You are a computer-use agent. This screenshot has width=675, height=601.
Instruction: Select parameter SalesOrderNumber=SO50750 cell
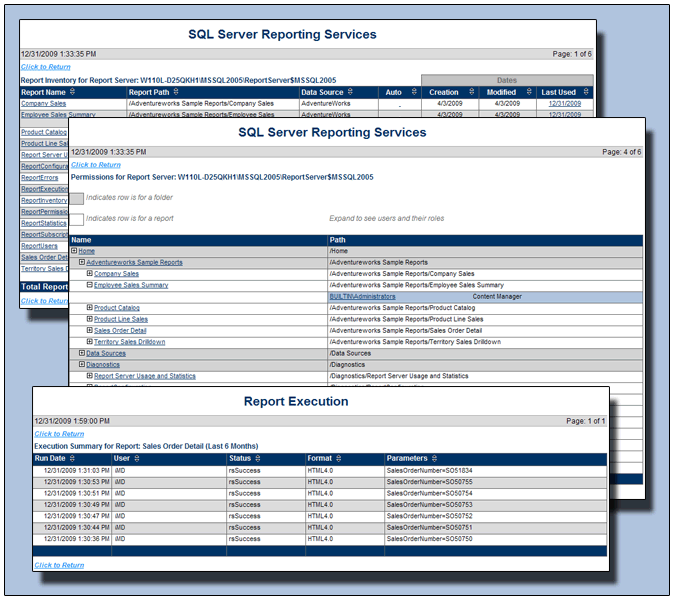coord(495,539)
